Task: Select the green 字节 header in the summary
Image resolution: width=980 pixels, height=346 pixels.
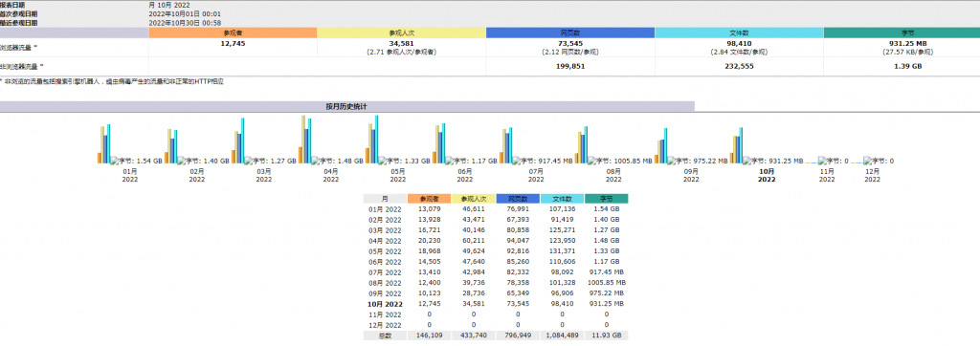Action: 902,32
